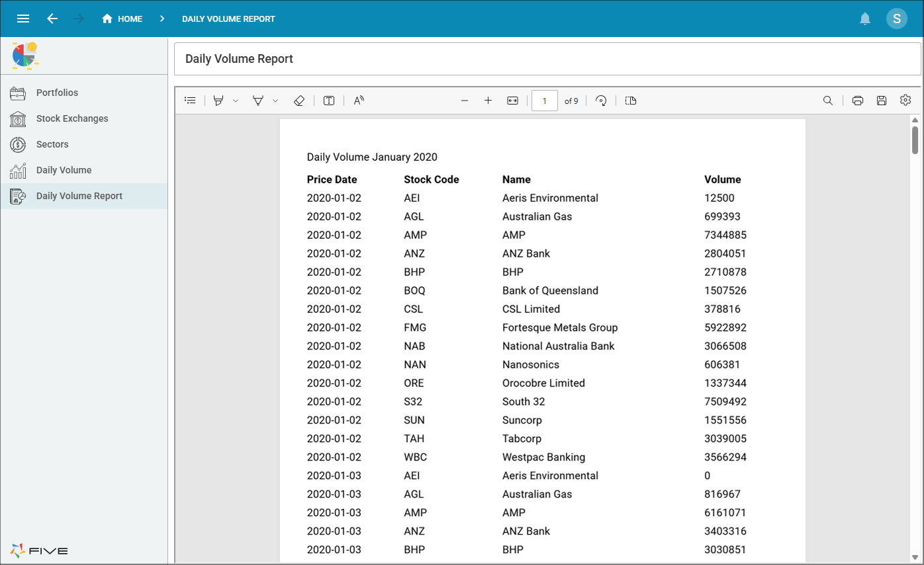Click the Daily Volume chart icon
Image resolution: width=924 pixels, height=565 pixels.
point(18,170)
